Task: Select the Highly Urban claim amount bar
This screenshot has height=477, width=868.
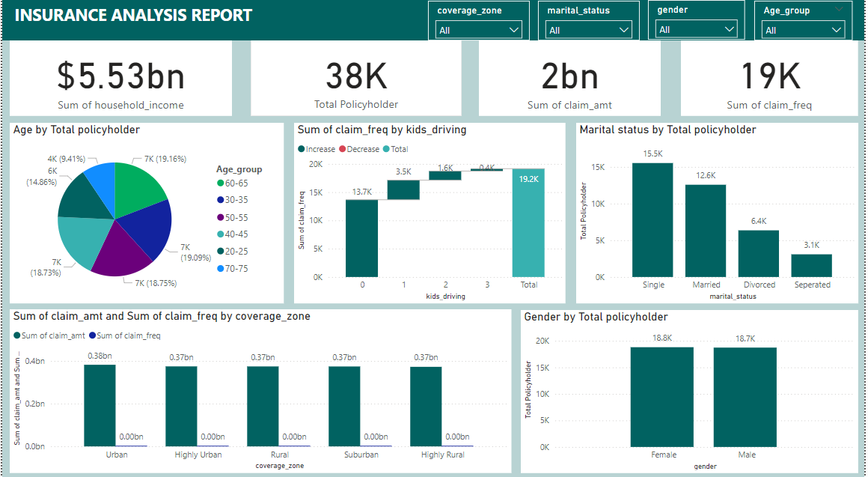Action: pos(181,406)
